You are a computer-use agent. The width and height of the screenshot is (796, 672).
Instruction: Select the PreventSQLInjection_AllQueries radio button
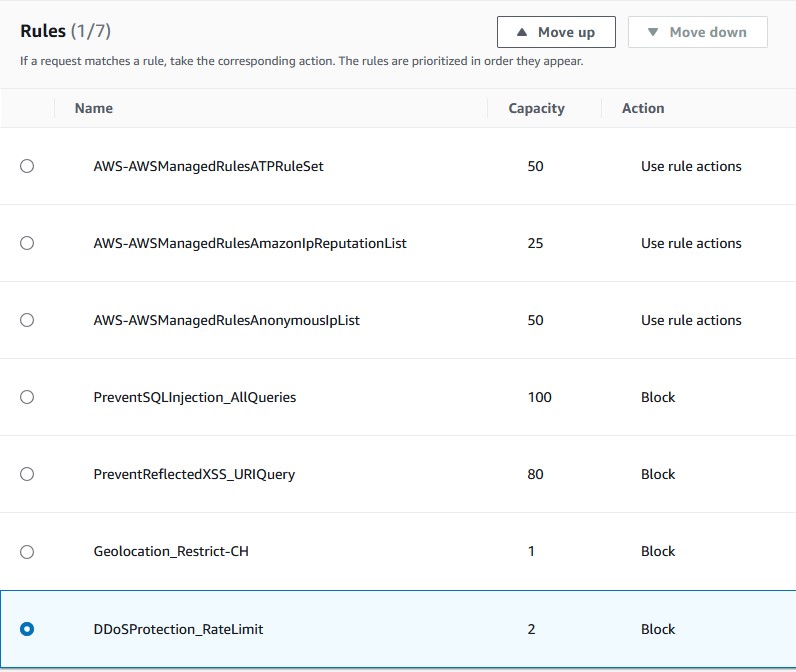click(27, 397)
